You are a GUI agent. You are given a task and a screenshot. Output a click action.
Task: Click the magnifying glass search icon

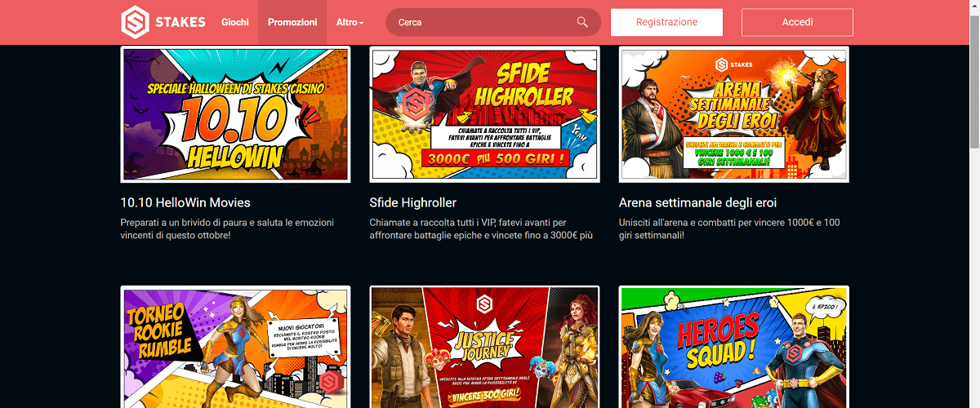tap(582, 22)
